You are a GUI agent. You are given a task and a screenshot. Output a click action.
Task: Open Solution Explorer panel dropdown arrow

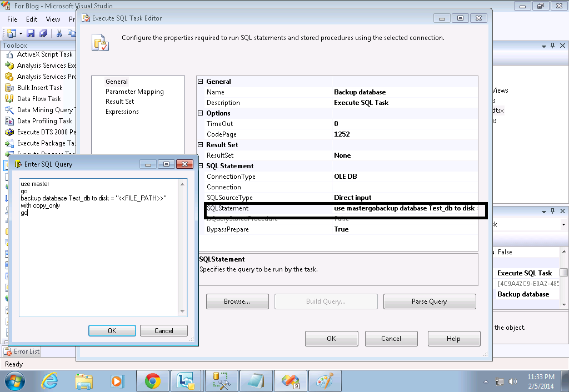tap(544, 46)
